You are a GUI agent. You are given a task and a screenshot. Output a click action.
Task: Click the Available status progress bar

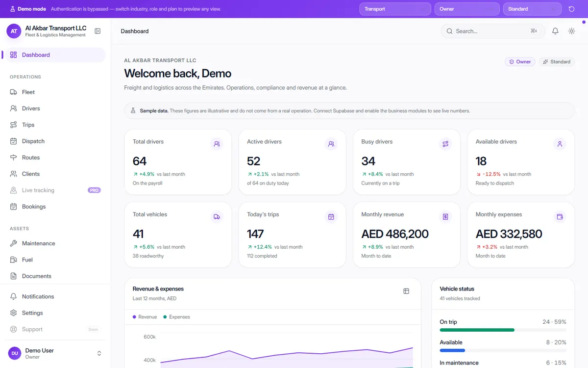(503, 351)
